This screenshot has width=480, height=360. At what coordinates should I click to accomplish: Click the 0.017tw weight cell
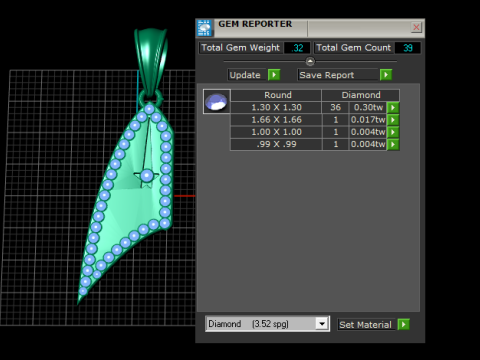coord(368,120)
